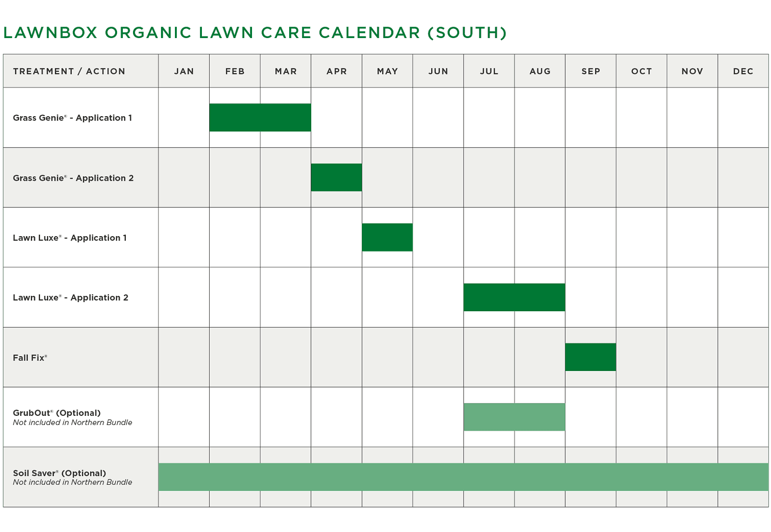The width and height of the screenshot is (771, 532).
Task: Click the NOV column header
Action: (x=692, y=71)
